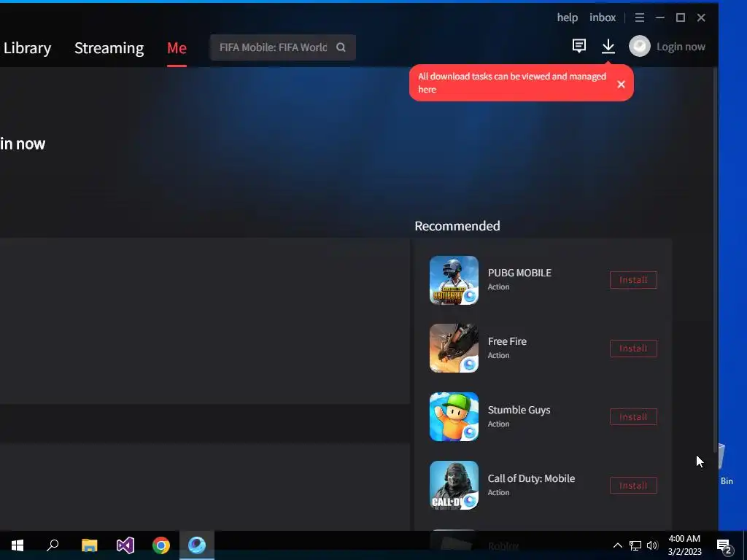Open Free Fire game thumbnail
747x560 pixels.
point(454,348)
